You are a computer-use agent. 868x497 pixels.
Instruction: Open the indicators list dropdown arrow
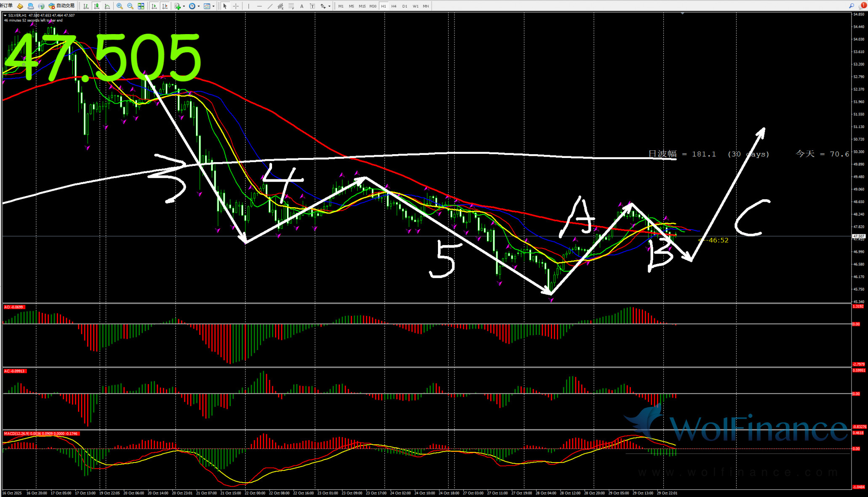184,6
